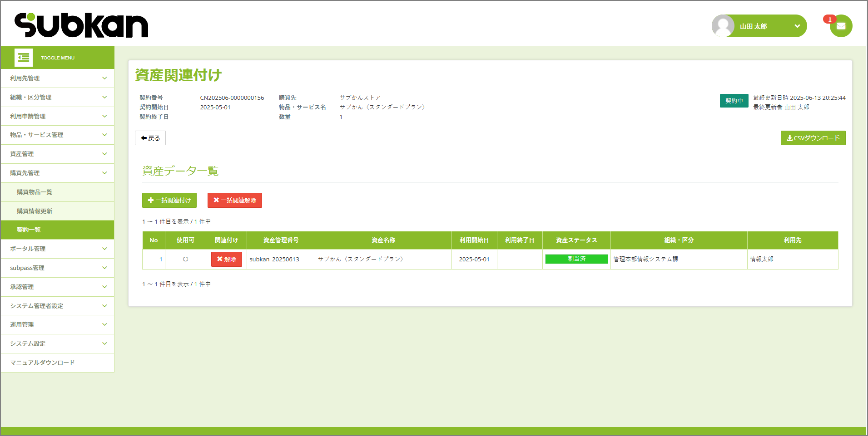Download CSV with CSVダウンロード button
868x436 pixels.
pyautogui.click(x=813, y=138)
